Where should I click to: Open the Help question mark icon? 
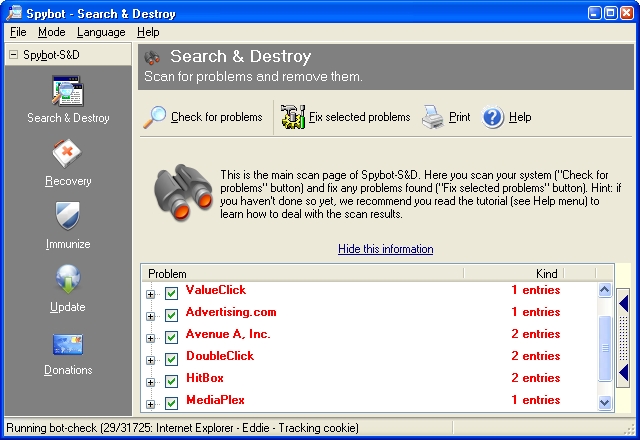[x=492, y=117]
